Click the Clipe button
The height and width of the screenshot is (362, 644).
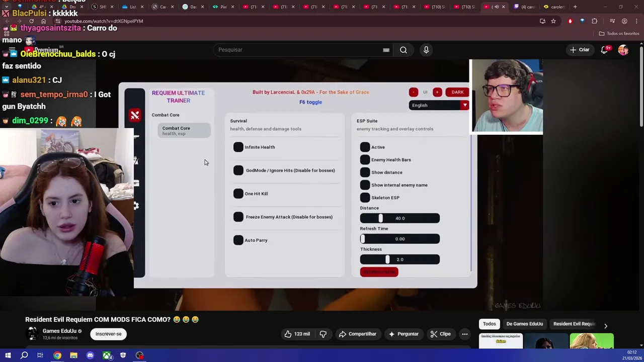441,334
